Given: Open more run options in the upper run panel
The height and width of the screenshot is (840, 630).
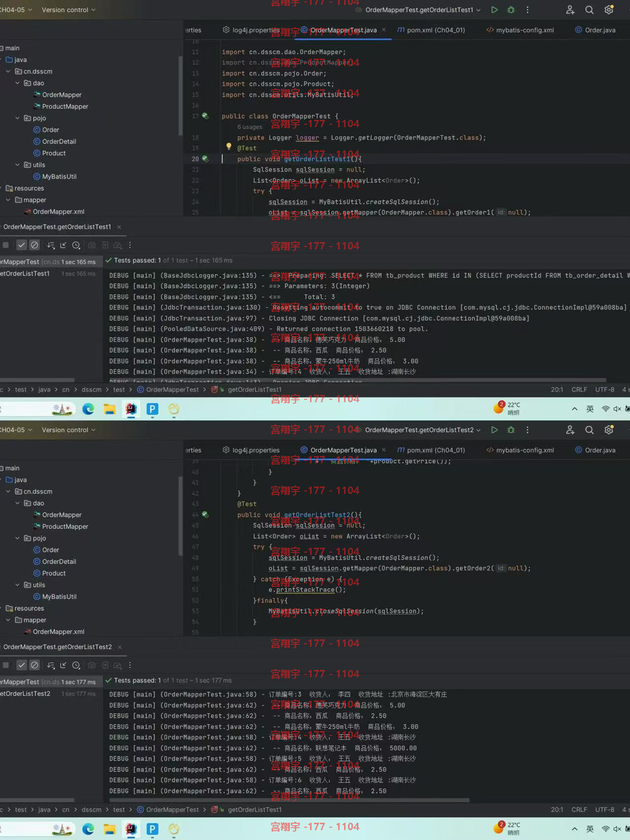Looking at the screenshot, I should coord(130,245).
